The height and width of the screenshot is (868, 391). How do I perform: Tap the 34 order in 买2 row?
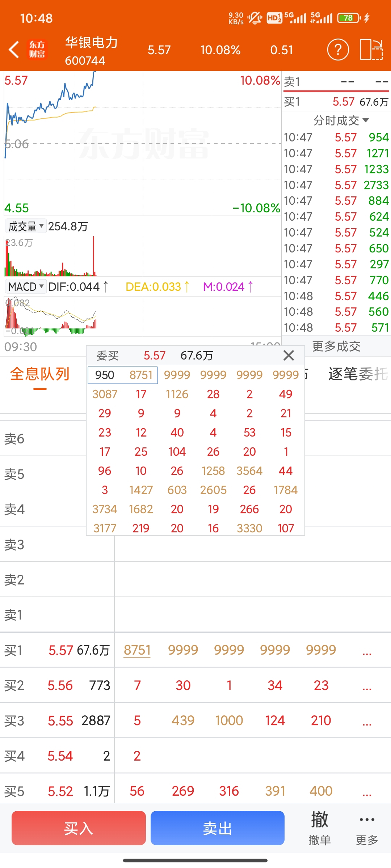pyautogui.click(x=275, y=685)
